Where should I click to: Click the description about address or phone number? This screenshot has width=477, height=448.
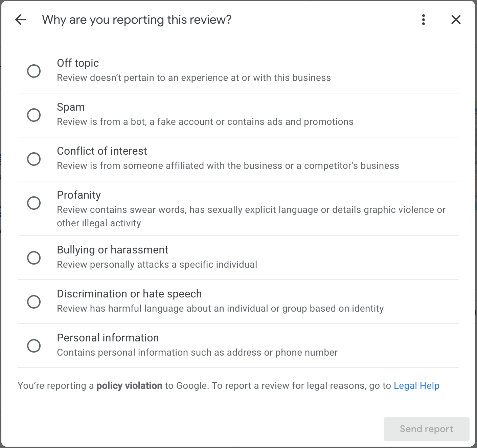(197, 353)
